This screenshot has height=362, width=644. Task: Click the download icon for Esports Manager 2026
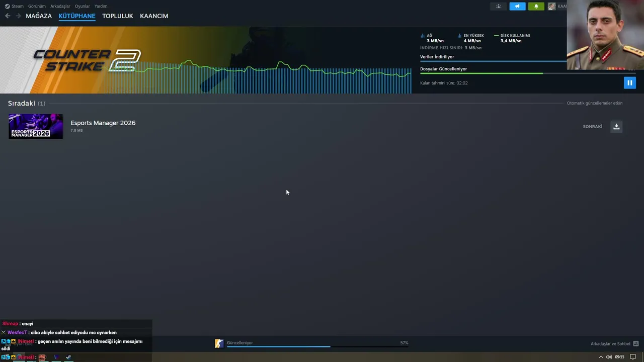[616, 127]
